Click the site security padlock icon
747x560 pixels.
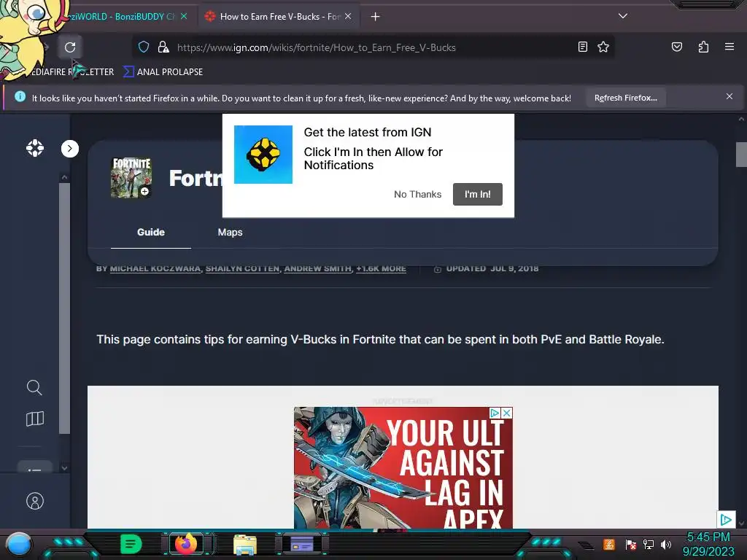pos(163,47)
